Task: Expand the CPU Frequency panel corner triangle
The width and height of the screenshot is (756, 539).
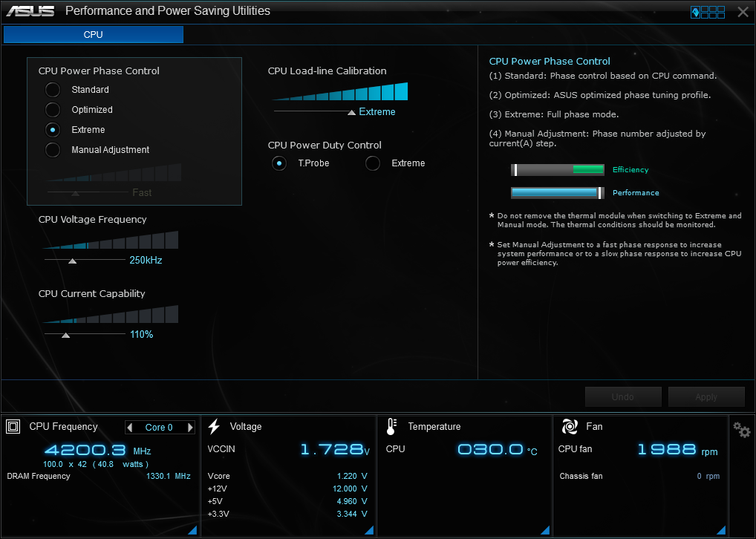Action: click(192, 530)
